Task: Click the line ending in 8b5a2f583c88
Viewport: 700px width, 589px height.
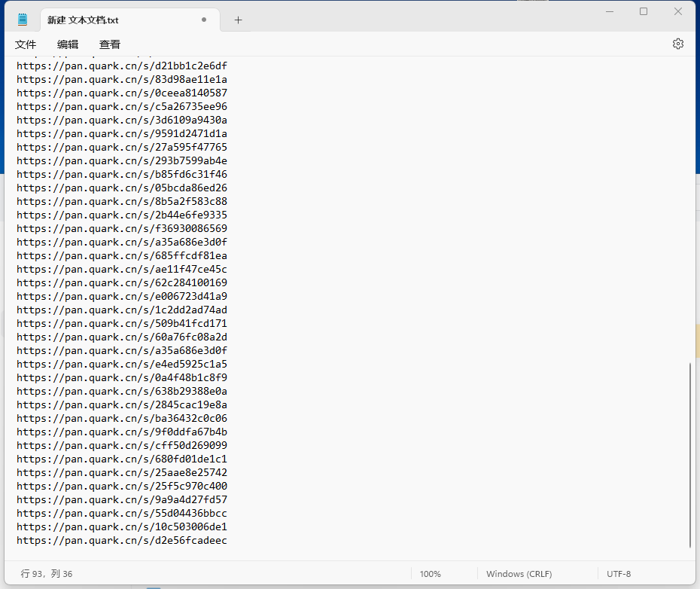Action: [x=122, y=202]
